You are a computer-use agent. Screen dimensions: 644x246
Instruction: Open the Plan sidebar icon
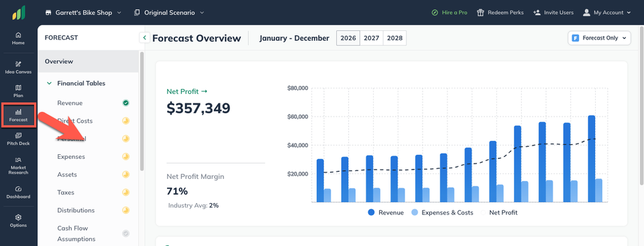pyautogui.click(x=18, y=91)
